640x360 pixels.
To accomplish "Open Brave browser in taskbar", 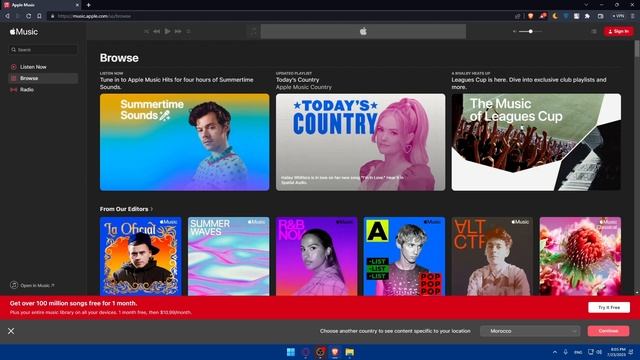I will [x=335, y=352].
